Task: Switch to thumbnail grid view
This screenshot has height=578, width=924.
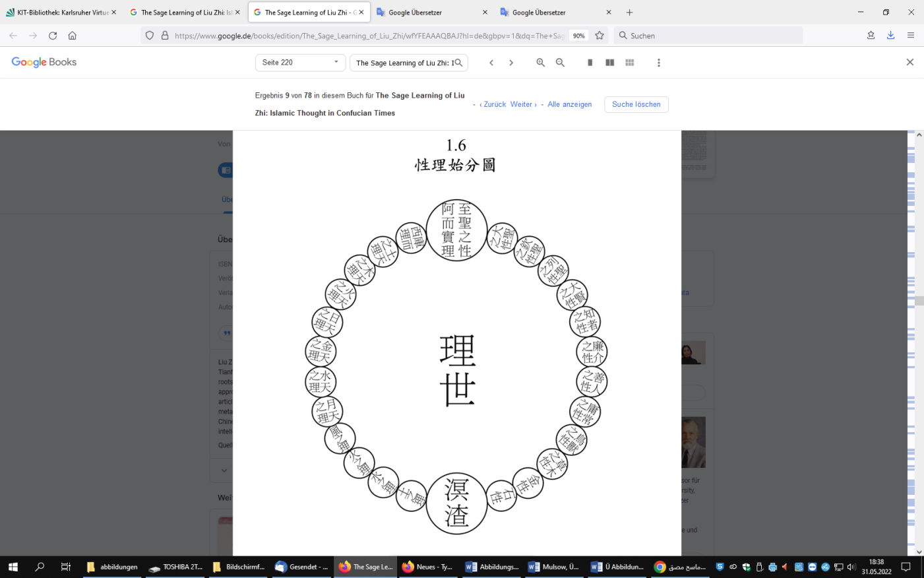Action: point(630,63)
